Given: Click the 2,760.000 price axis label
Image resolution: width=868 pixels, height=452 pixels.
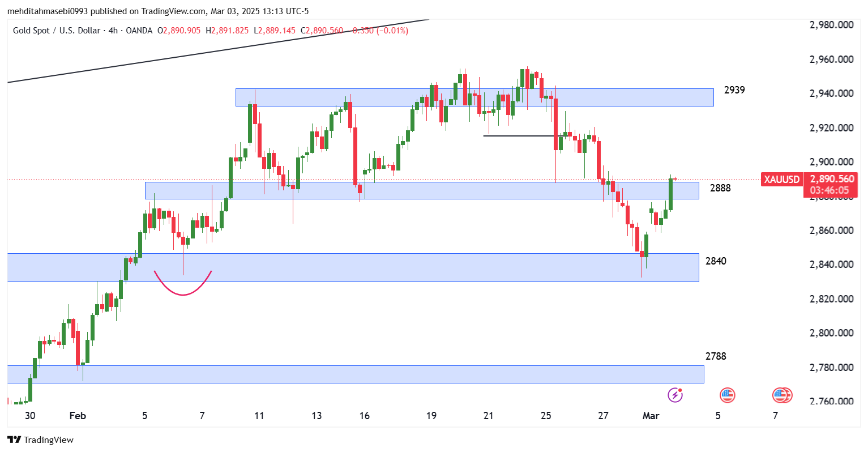Looking at the screenshot, I should click(x=832, y=402).
